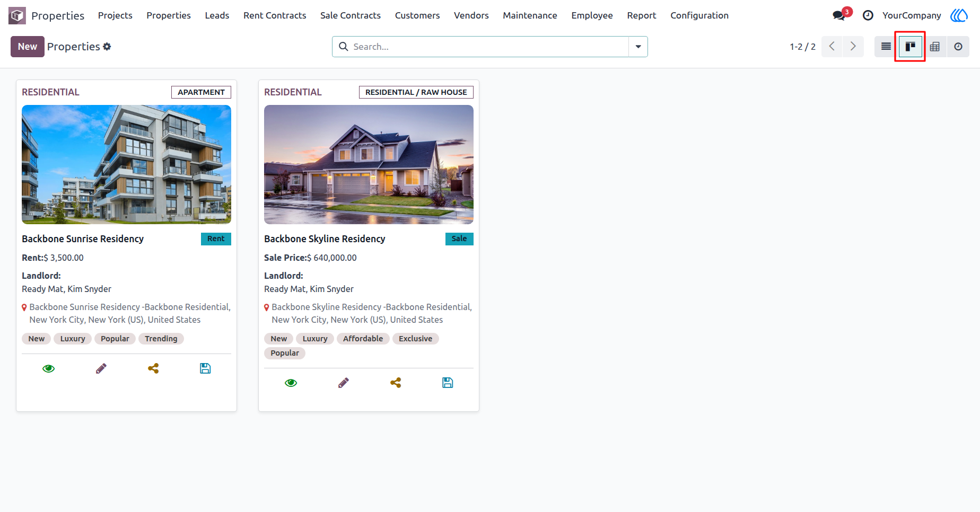980x512 pixels.
Task: Create a New property record
Action: click(28, 47)
